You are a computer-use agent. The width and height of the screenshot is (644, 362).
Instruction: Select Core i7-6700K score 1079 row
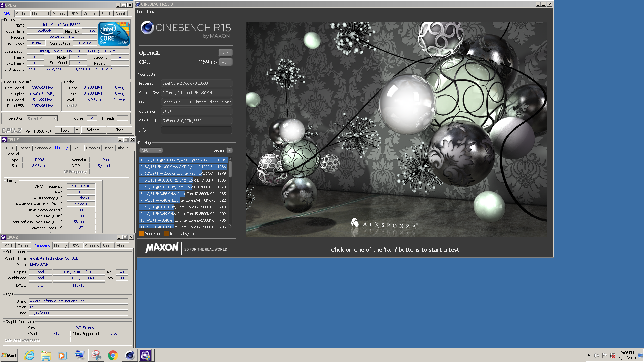point(183,187)
